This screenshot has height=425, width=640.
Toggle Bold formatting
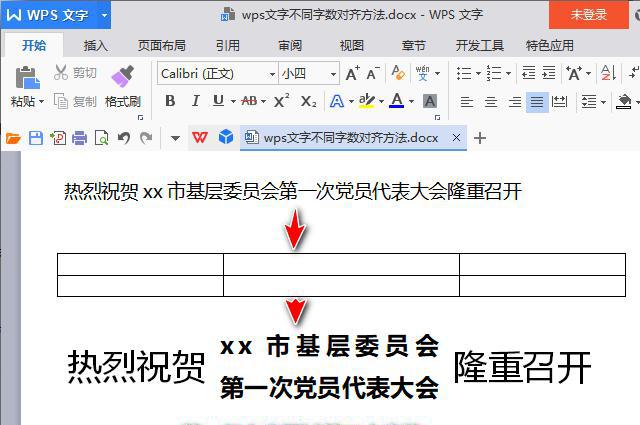pos(170,101)
